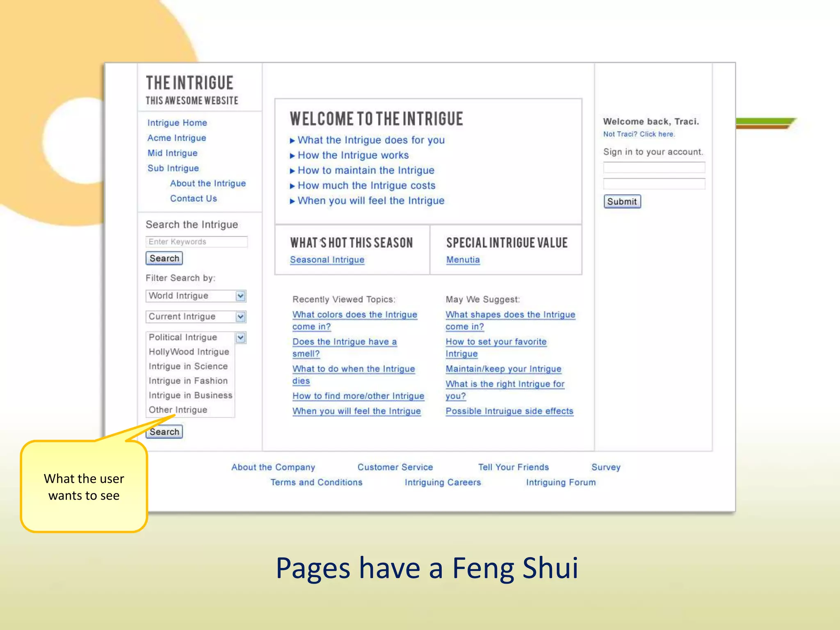The height and width of the screenshot is (630, 840).
Task: Open How to maintain the Intrigue
Action: [366, 170]
